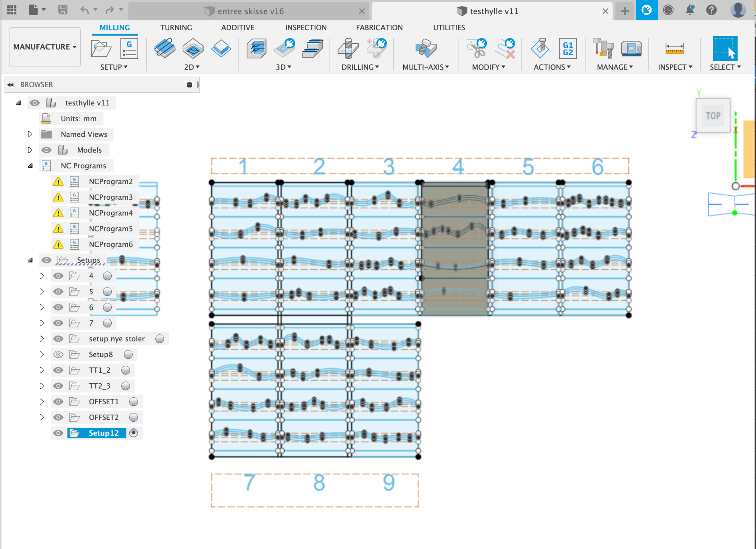Select NCProgram4 in the browser
Screen dimensions: 756x549
111,213
